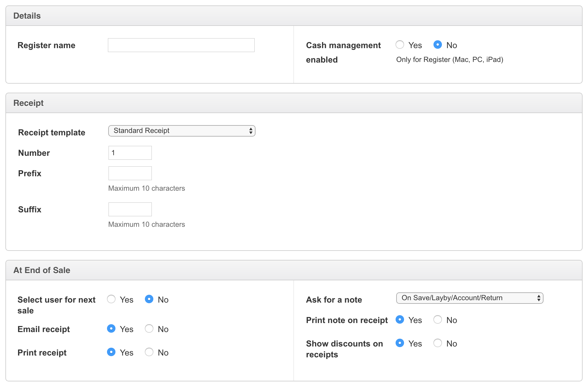Select Yes for Email receipt
The image size is (588, 385).
111,329
